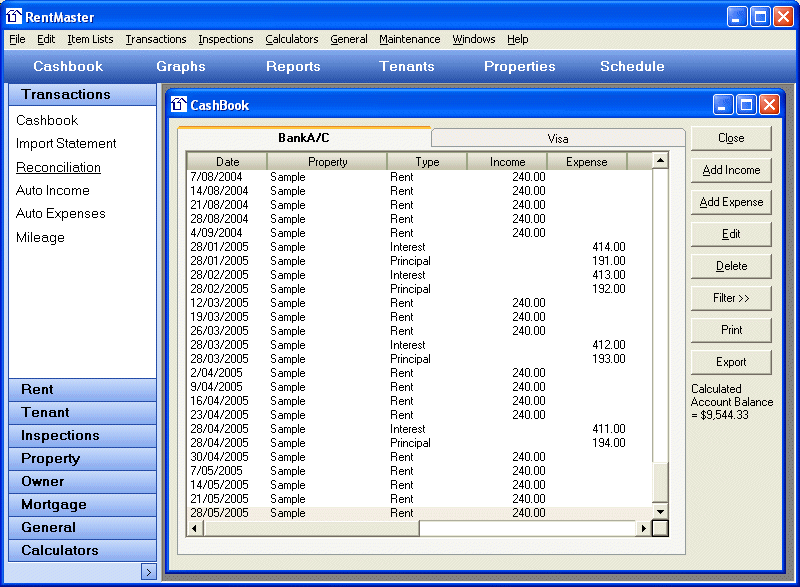Image resolution: width=800 pixels, height=587 pixels.
Task: Switch to the Visa tab
Action: click(557, 138)
